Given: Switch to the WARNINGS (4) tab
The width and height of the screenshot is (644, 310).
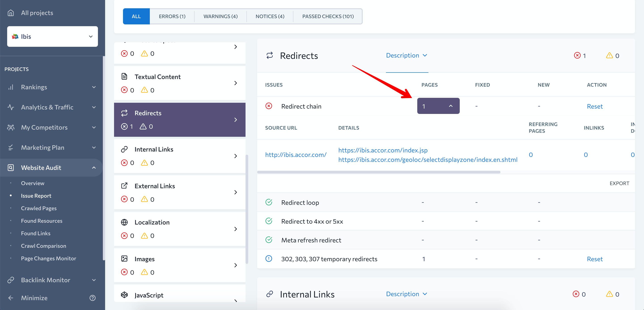Looking at the screenshot, I should tap(220, 16).
